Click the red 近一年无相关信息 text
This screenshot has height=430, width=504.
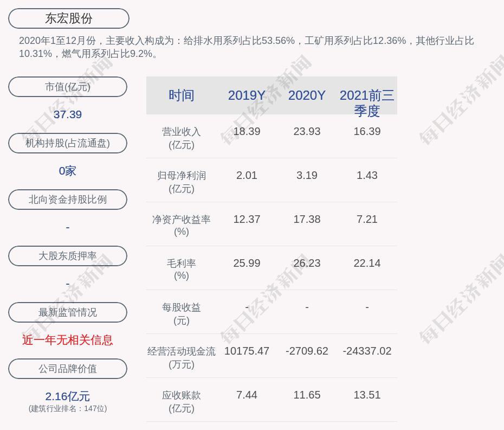[x=68, y=340]
